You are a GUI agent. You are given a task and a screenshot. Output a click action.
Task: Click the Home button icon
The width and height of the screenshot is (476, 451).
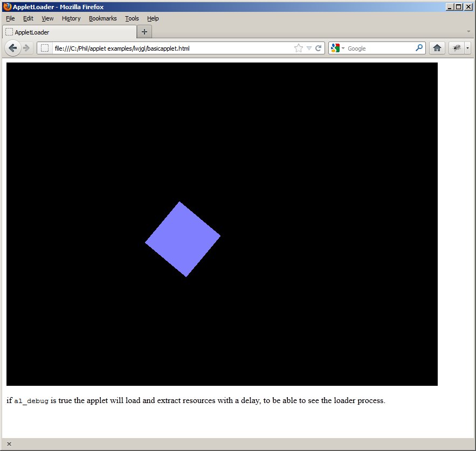point(437,48)
